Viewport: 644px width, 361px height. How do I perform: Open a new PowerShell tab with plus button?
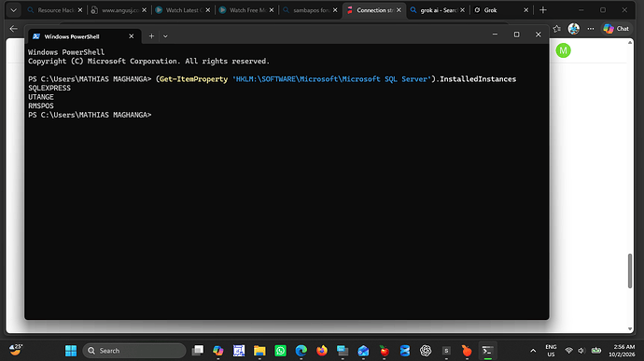151,36
